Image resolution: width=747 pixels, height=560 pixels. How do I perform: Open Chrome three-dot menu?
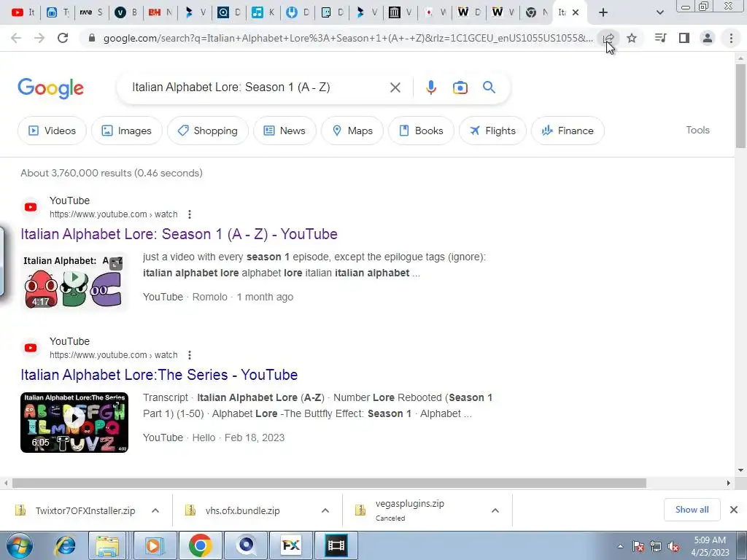click(731, 38)
